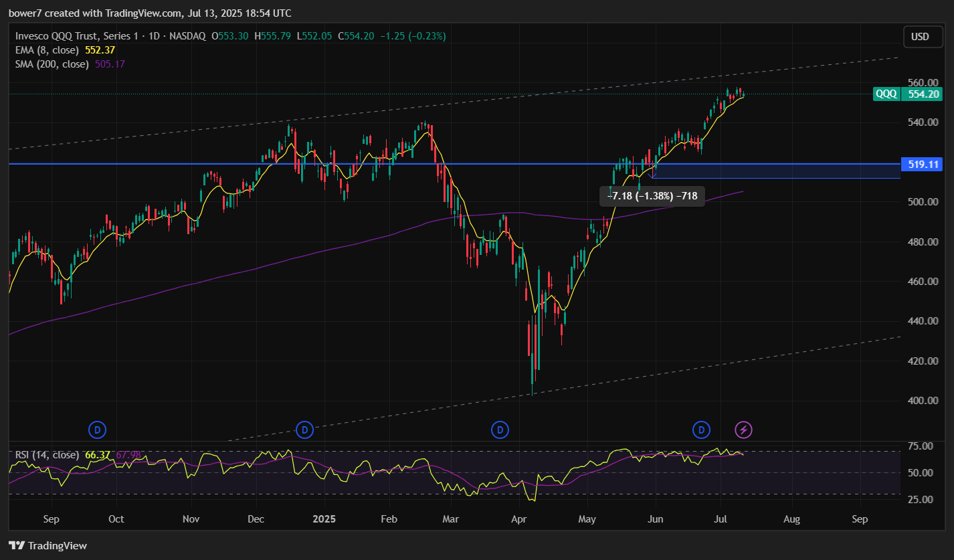This screenshot has height=560, width=954.
Task: Click the EMA (8, close) indicator legend
Action: [x=46, y=50]
